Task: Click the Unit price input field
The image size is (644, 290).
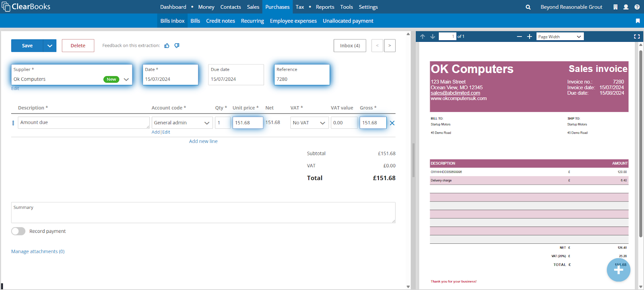Action: [248, 123]
